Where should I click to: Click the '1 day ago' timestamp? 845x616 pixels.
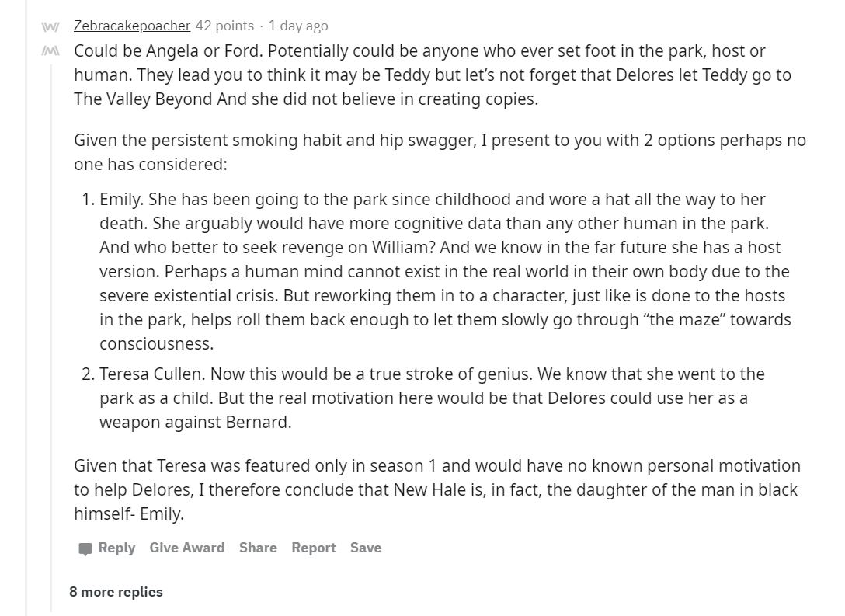(x=298, y=26)
